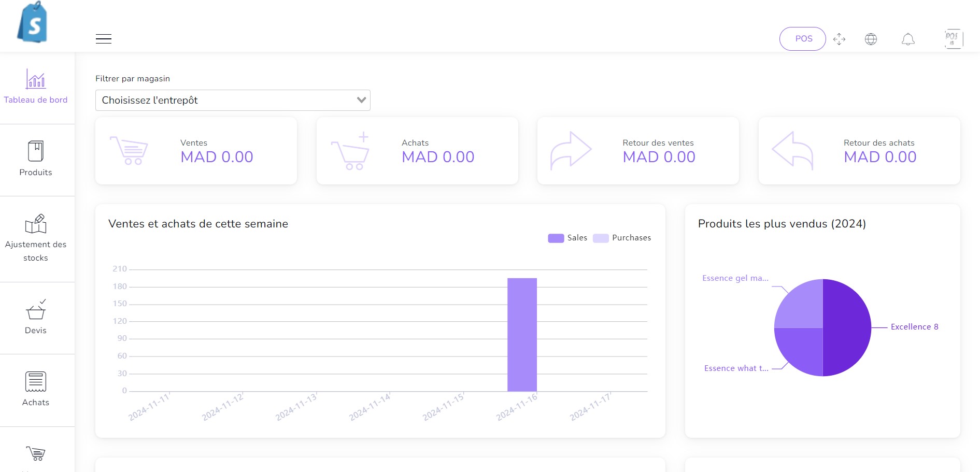Click the Ventes cart icon
The width and height of the screenshot is (980, 472).
pos(129,150)
